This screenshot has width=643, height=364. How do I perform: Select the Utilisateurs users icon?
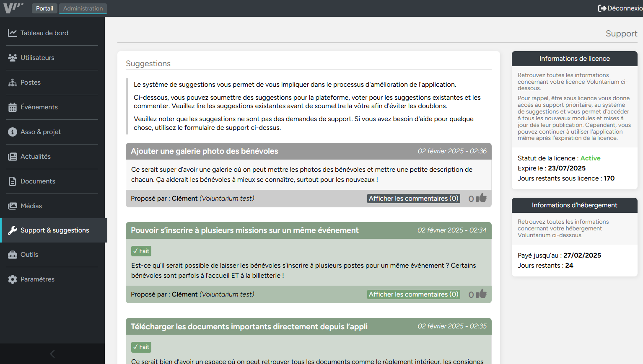coord(13,57)
